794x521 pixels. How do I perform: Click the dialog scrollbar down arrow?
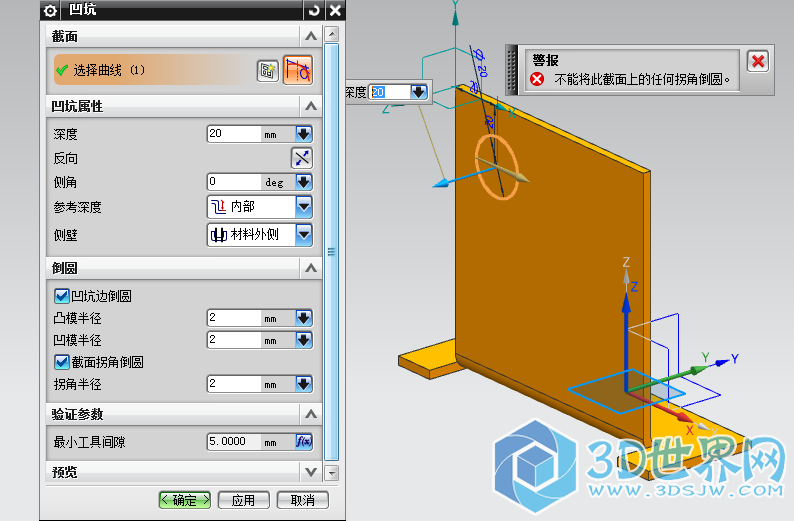point(332,473)
